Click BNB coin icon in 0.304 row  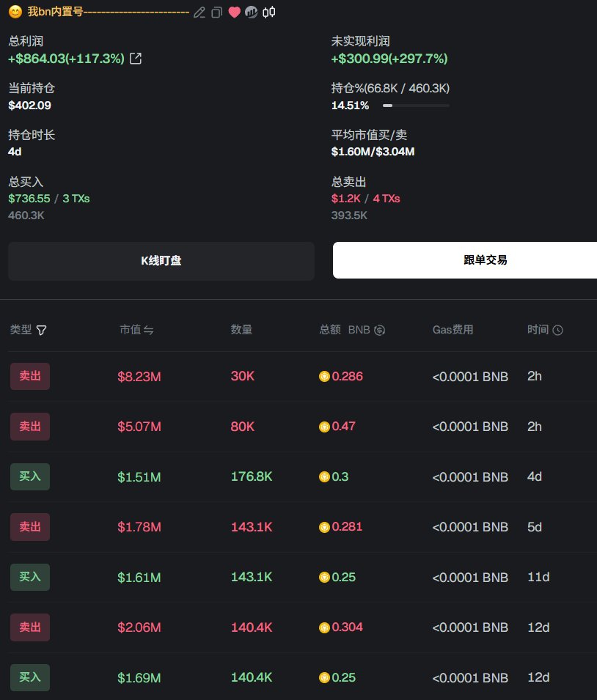tap(324, 627)
